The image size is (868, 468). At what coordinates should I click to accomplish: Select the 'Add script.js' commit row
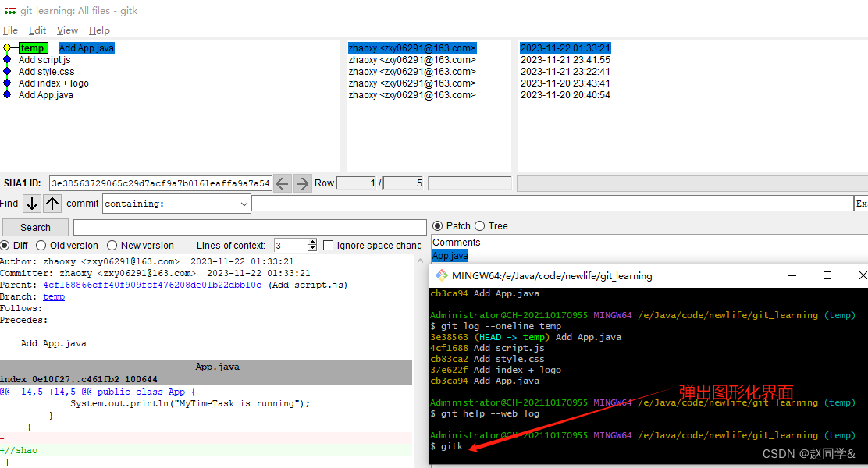coord(44,60)
